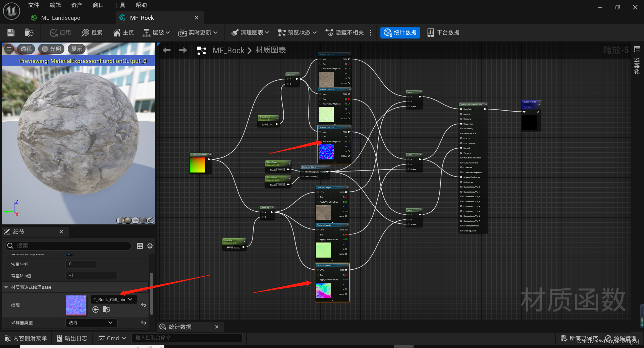Open the 法线 sampler type dropdown
Screen dimensions: 644x348
91,323
